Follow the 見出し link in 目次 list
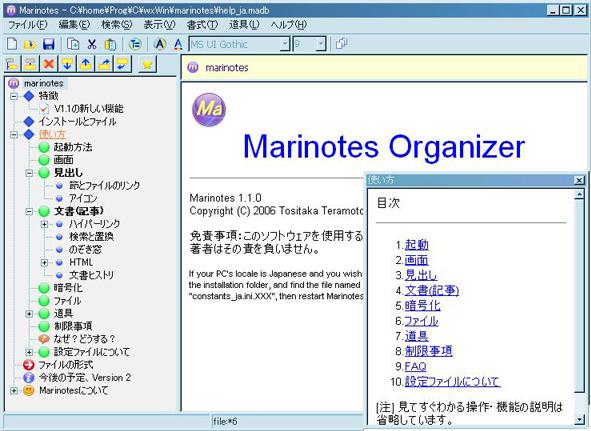The height and width of the screenshot is (431, 591). point(421,275)
